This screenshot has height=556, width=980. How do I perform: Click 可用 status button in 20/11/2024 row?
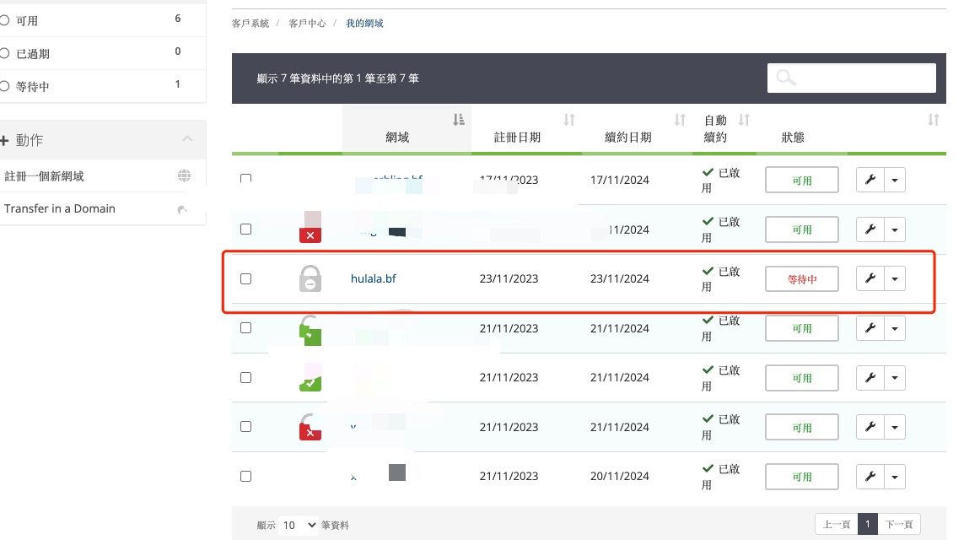802,478
